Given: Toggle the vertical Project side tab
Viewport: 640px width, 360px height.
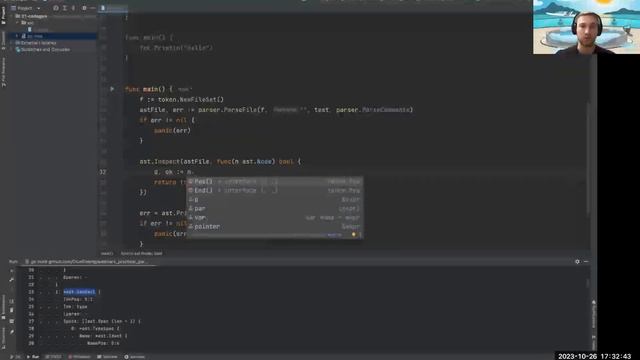Looking at the screenshot, I should point(3,15).
